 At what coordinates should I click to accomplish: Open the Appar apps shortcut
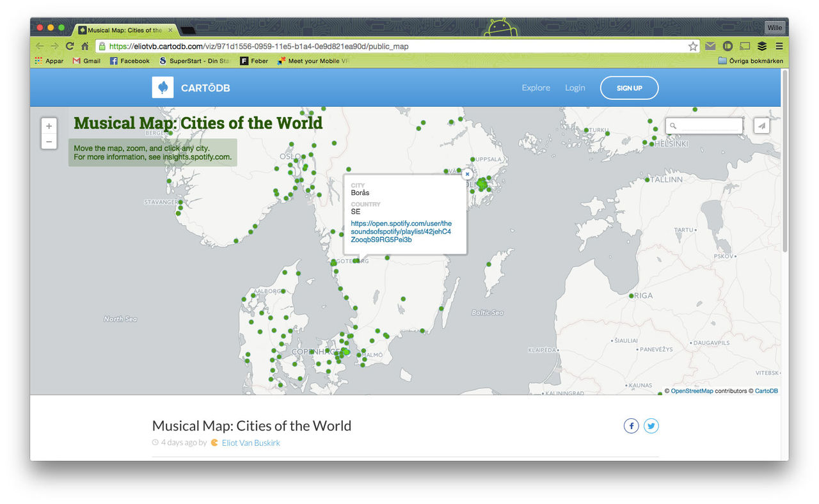click(49, 61)
